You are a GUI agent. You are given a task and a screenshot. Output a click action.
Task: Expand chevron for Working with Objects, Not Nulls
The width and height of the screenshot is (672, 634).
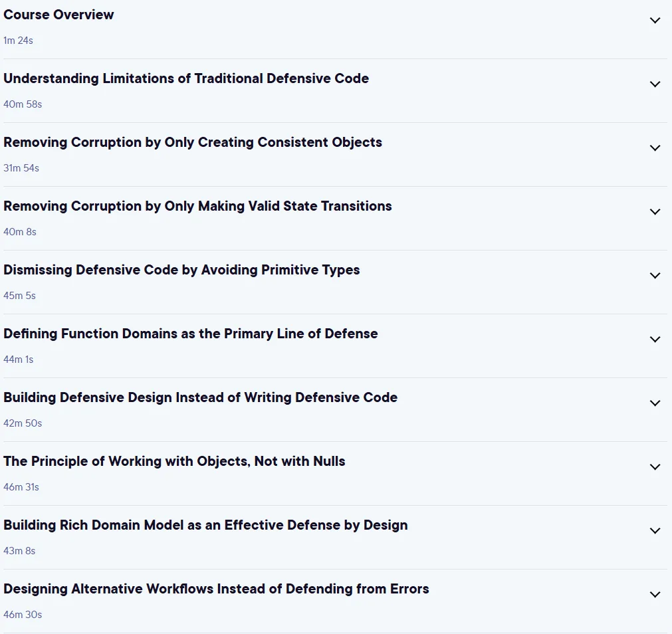pos(655,467)
